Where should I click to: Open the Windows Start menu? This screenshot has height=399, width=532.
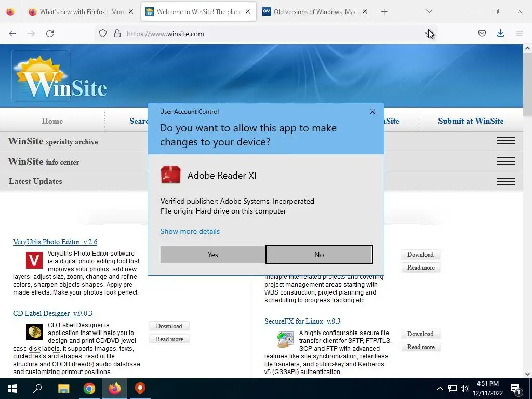pyautogui.click(x=12, y=389)
